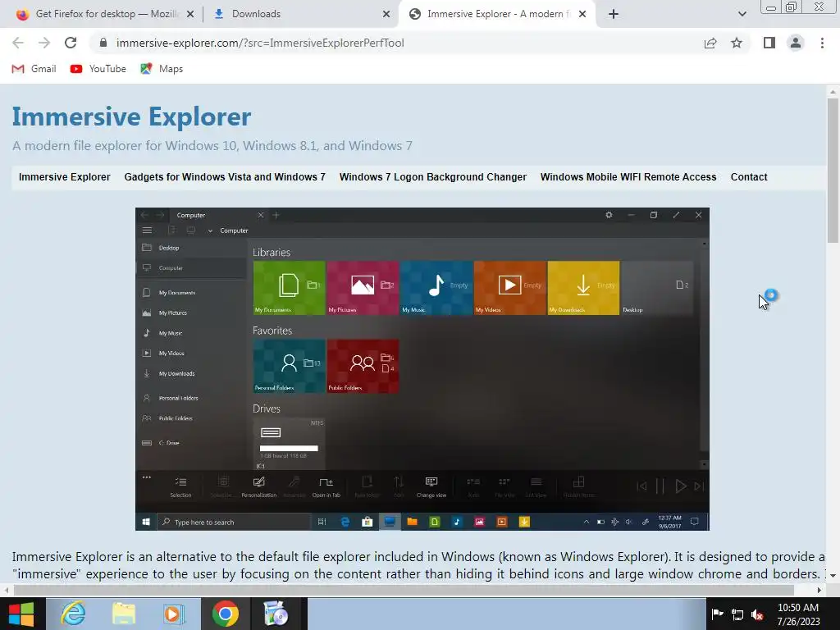
Task: Click the Immersive Explorer screenshot image
Action: click(x=422, y=369)
